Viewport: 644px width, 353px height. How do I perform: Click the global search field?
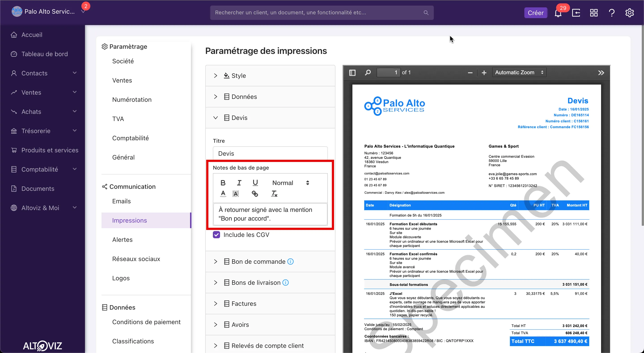[322, 13]
